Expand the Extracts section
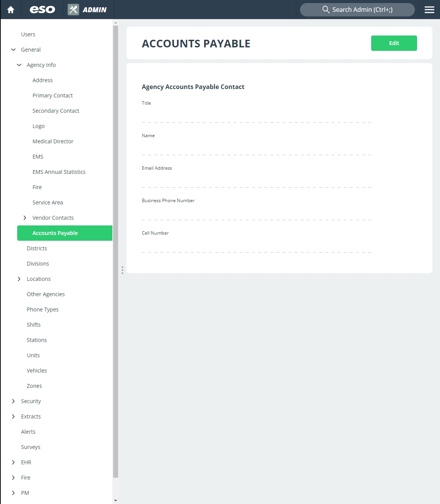 [x=13, y=416]
